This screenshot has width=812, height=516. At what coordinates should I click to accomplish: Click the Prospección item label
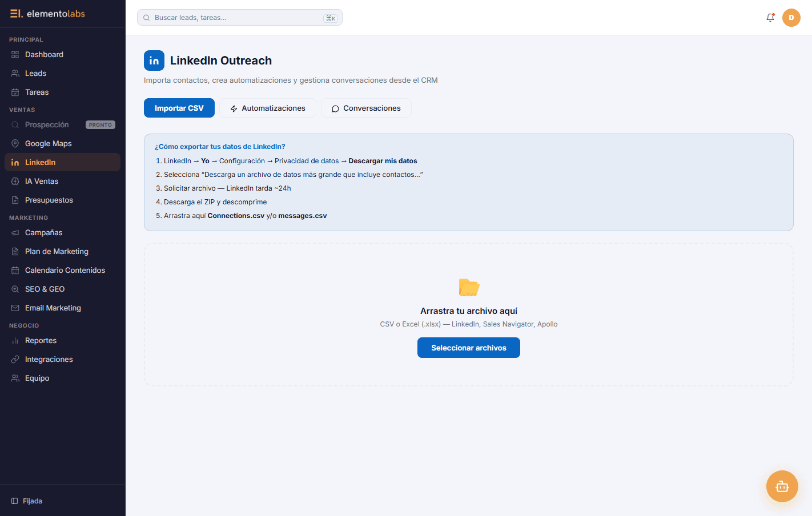(x=47, y=125)
